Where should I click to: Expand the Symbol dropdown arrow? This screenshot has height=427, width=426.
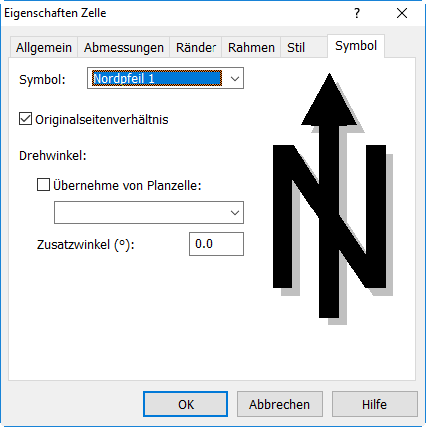click(235, 79)
